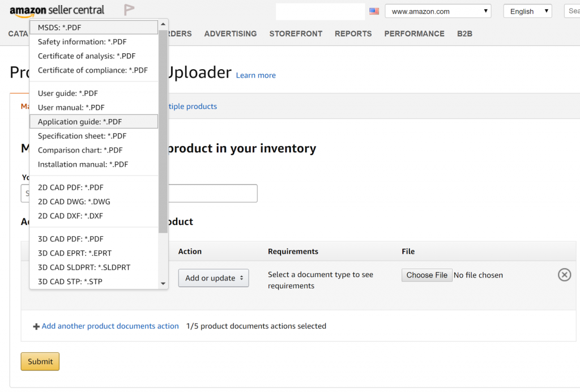Viewport: 580px width, 392px height.
Task: Open the English language dropdown
Action: point(527,11)
